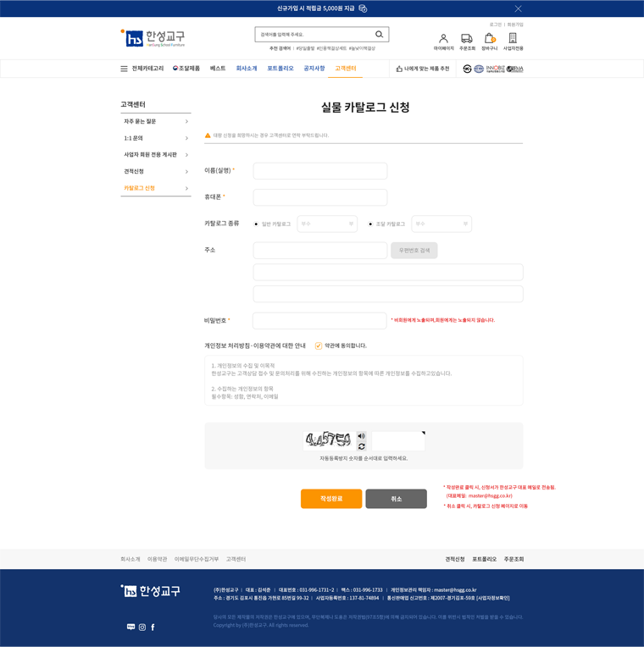Click the thumbs-up product recommendation icon
This screenshot has width=644, height=647.
coord(399,69)
